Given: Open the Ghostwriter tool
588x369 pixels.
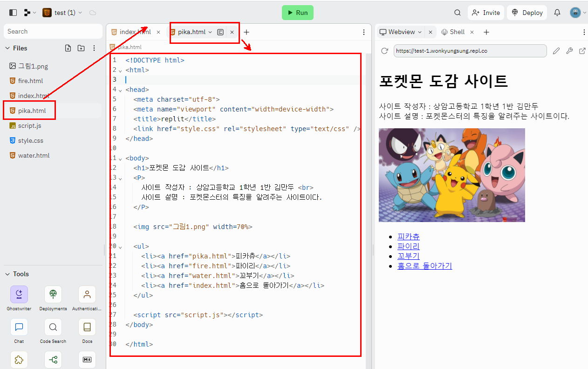Looking at the screenshot, I should [x=19, y=299].
